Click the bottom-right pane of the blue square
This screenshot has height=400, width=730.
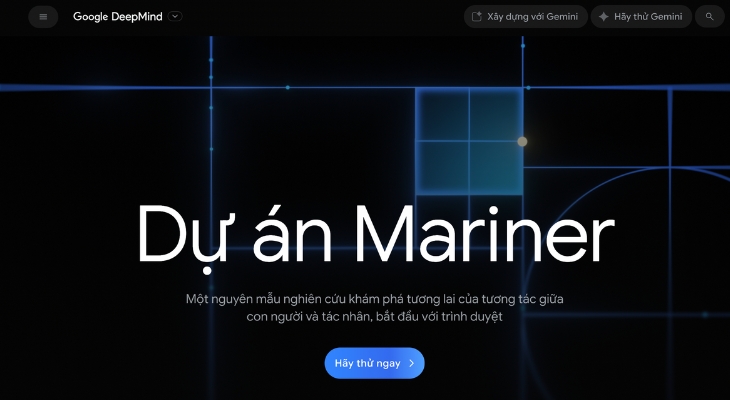click(496, 166)
